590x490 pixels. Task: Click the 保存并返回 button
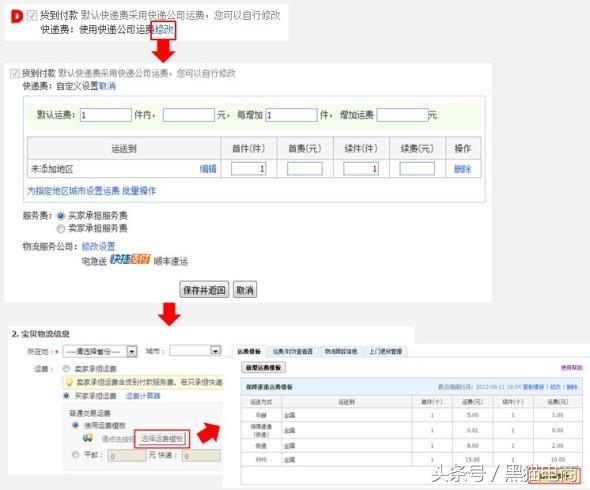click(x=204, y=289)
